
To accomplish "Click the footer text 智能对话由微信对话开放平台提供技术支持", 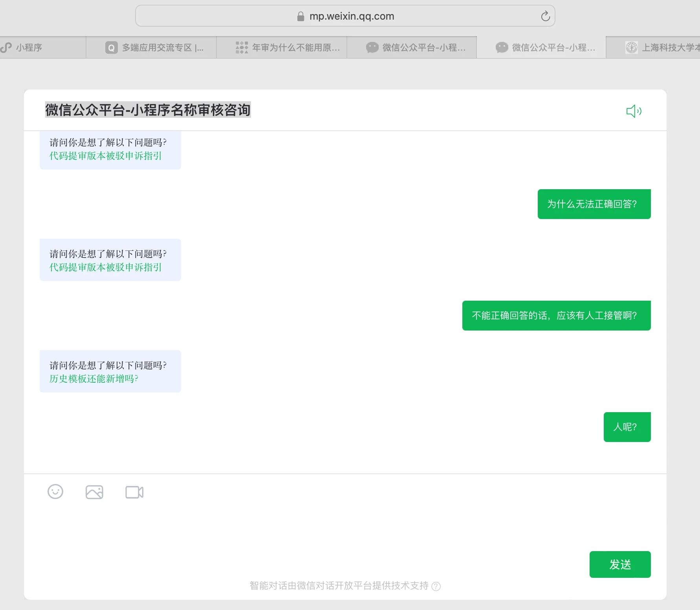I will coord(339,586).
